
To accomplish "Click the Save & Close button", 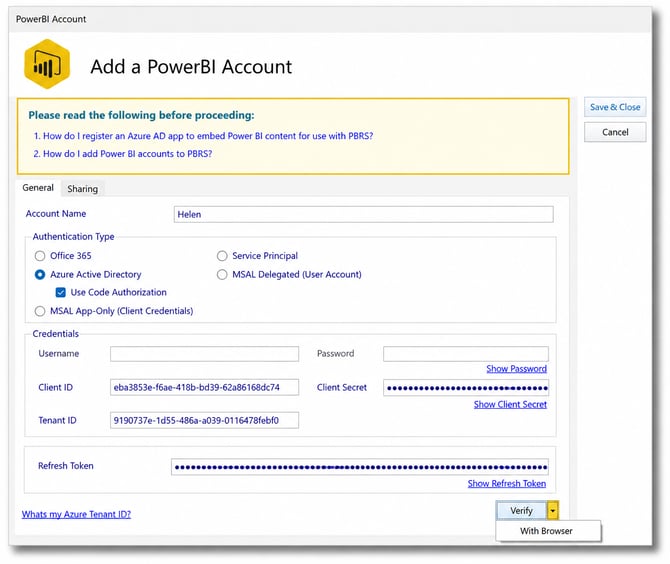I will click(x=615, y=107).
